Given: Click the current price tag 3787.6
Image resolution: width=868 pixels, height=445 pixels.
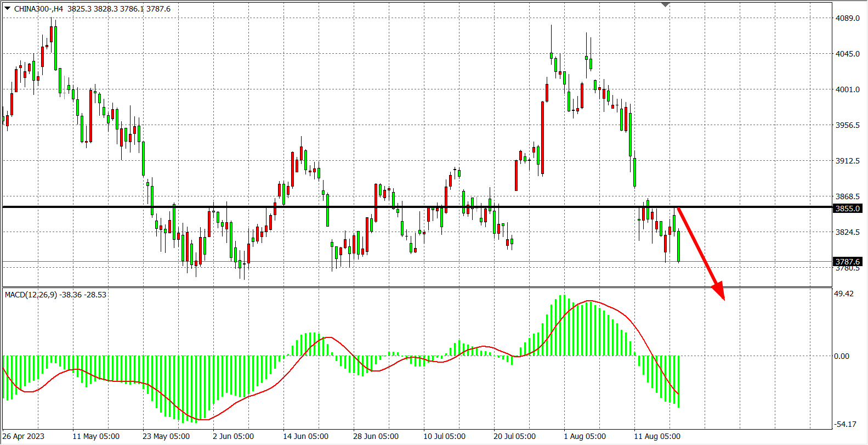Looking at the screenshot, I should 847,262.
